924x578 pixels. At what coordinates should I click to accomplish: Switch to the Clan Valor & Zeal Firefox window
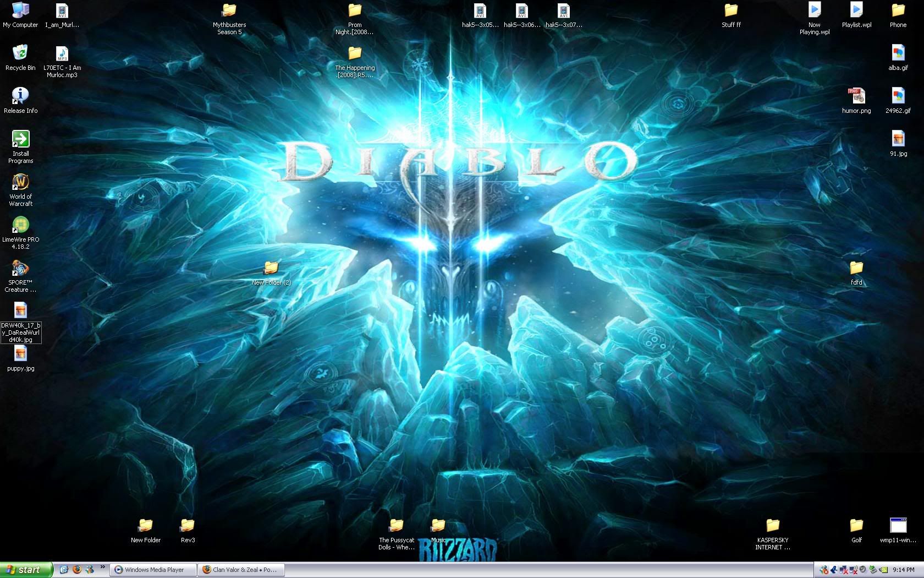coord(241,570)
